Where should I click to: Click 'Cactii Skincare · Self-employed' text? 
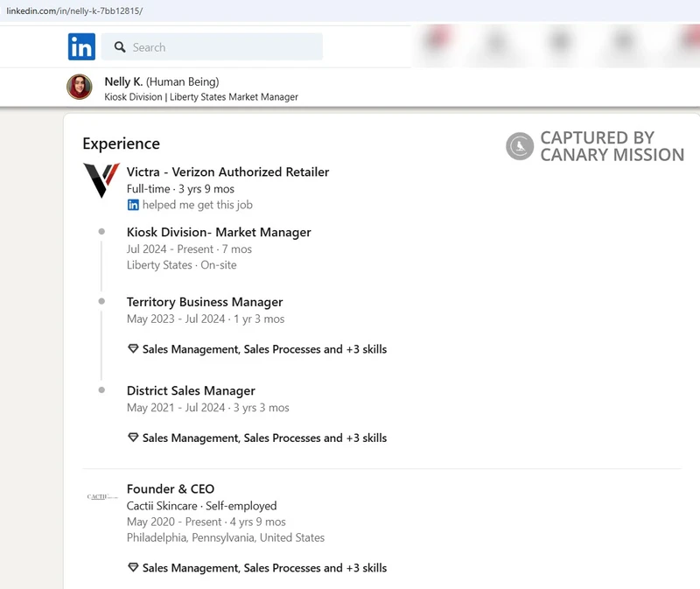[201, 506]
